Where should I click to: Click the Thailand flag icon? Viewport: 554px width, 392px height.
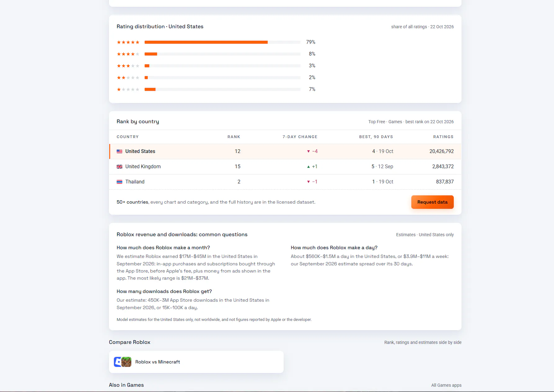119,182
